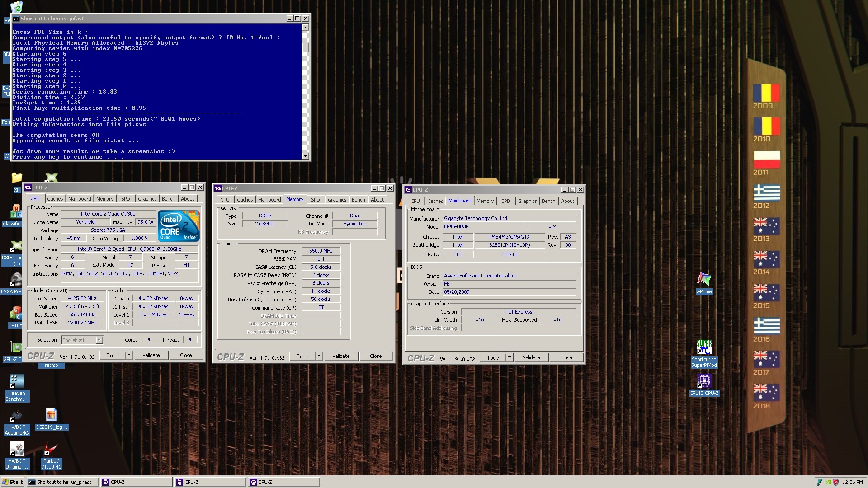Open the TurboV V1.00.41 shortcut
The image size is (868, 488).
click(51, 455)
